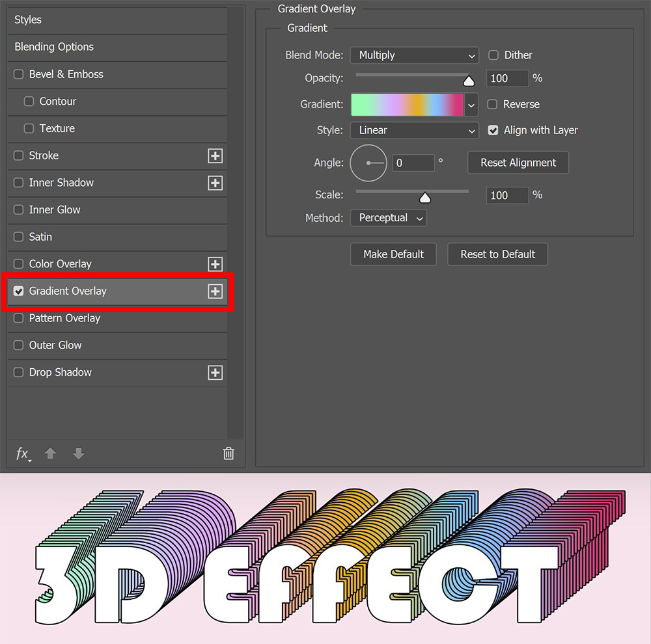The width and height of the screenshot is (651, 644).
Task: Enable the Color Overlay checkbox
Action: [18, 264]
